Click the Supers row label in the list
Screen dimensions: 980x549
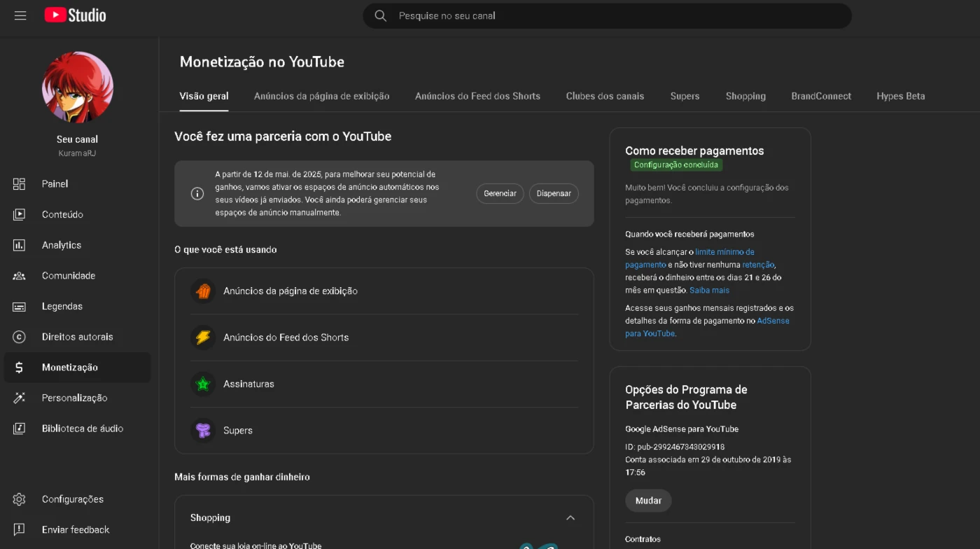[x=238, y=430]
